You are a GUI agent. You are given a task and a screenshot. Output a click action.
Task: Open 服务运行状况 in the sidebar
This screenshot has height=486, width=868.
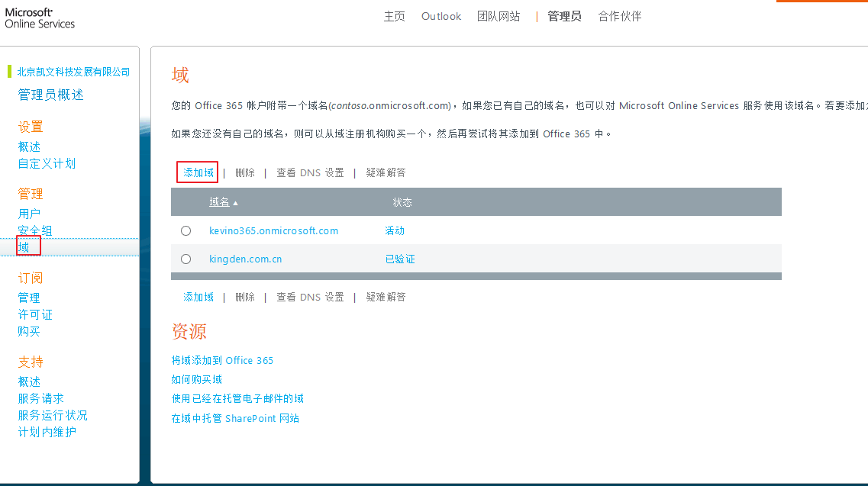point(53,415)
